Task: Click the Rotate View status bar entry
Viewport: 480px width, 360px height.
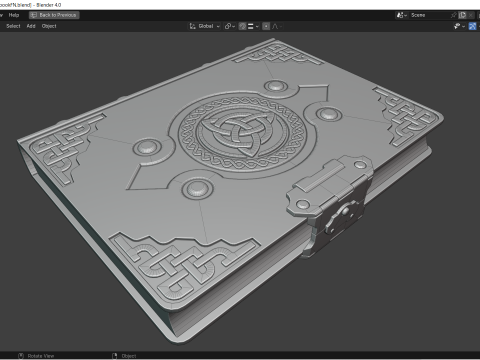Action: 36,356
